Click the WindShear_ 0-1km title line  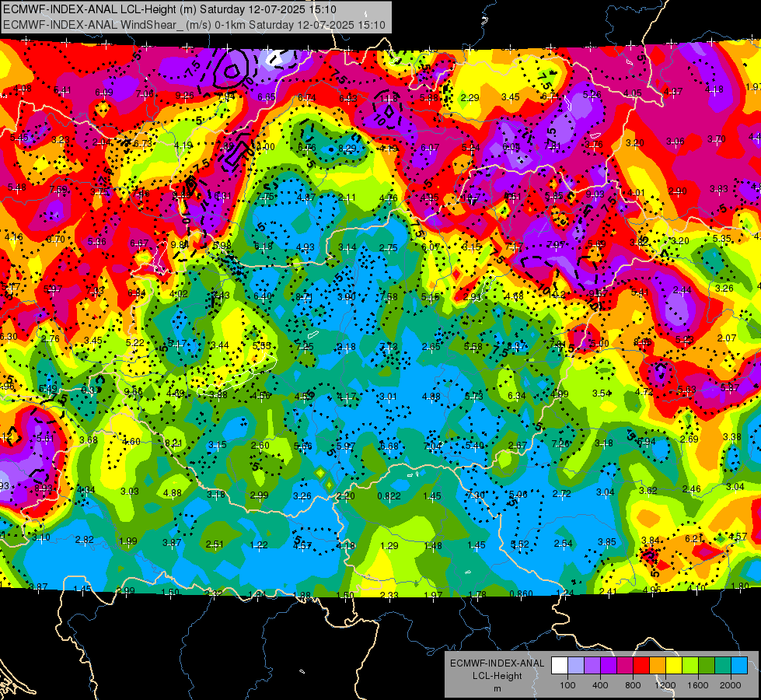(x=194, y=25)
